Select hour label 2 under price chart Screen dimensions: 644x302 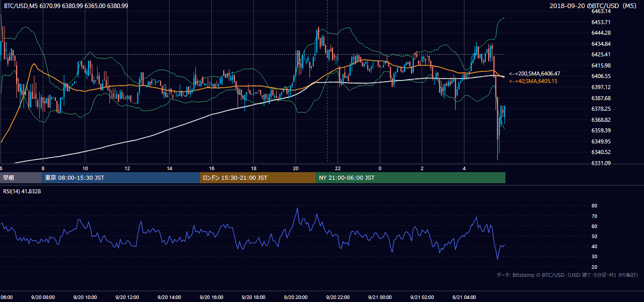pyautogui.click(x=422, y=169)
